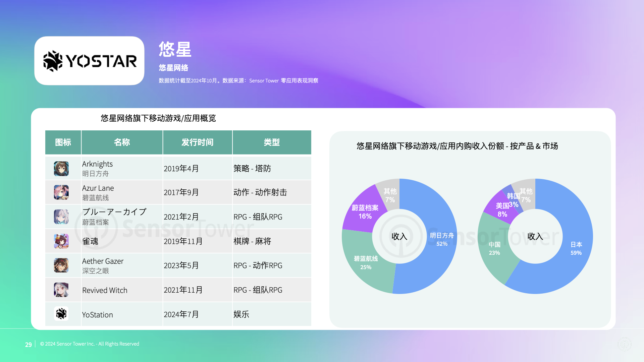
Task: Select the 名称 column header
Action: coord(122,142)
